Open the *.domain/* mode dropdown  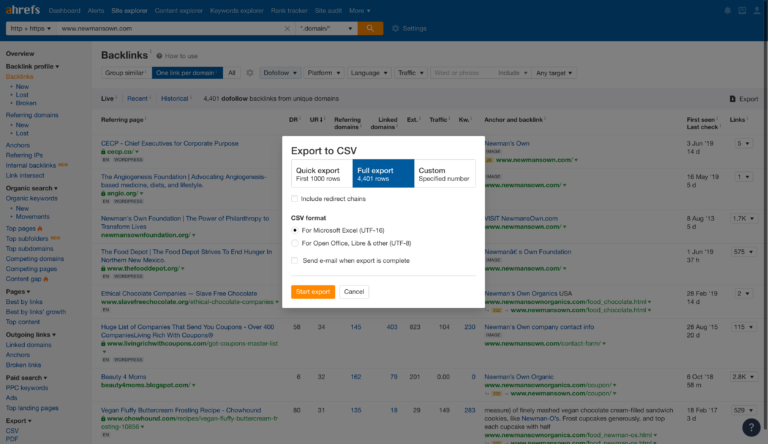point(326,28)
